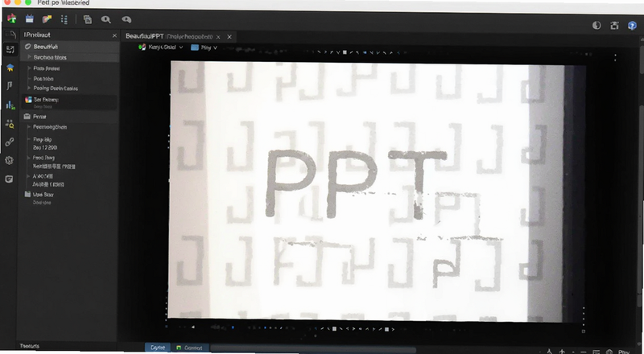Click the magnifier search icon in top toolbar
This screenshot has height=354, width=644.
(x=106, y=19)
